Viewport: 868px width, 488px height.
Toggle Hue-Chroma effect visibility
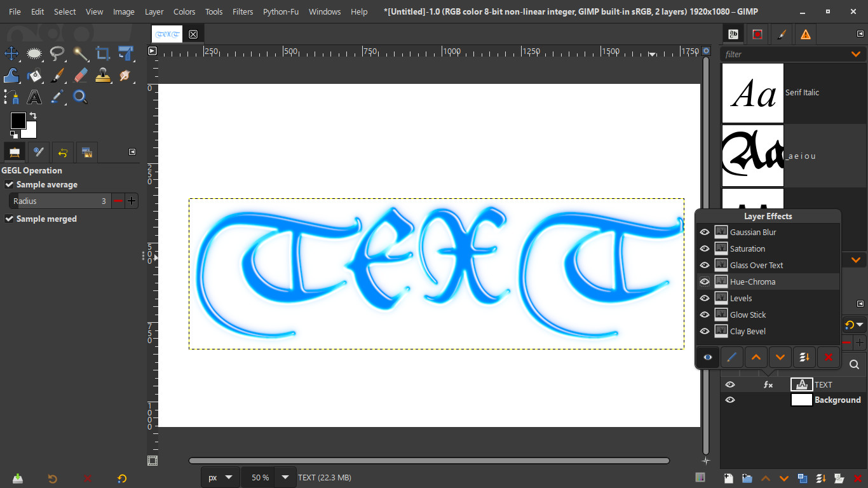pyautogui.click(x=705, y=281)
